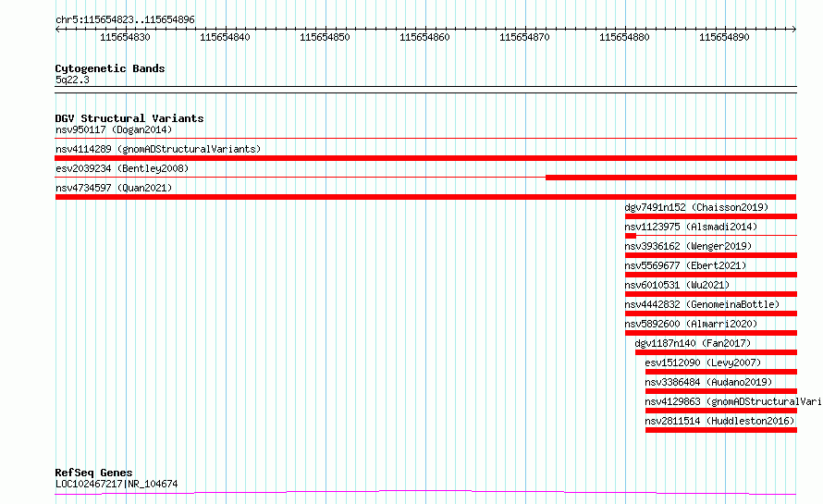Click the RefSeq Genes track title

93,473
